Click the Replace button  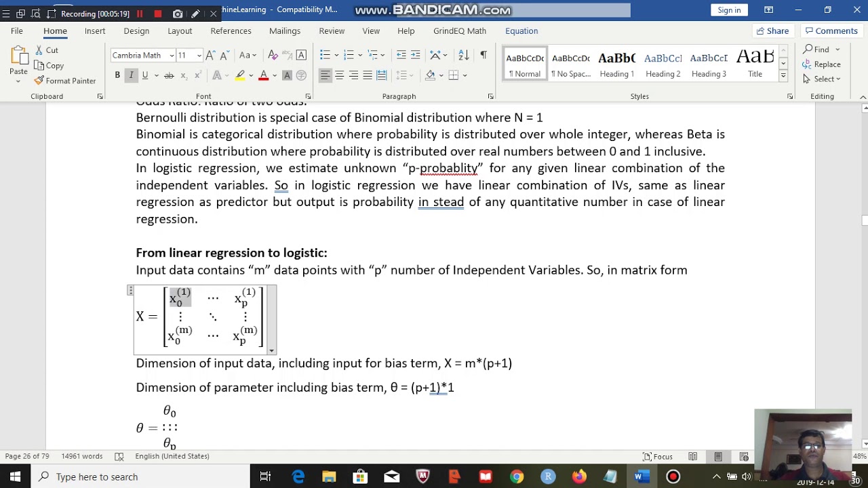click(x=821, y=64)
